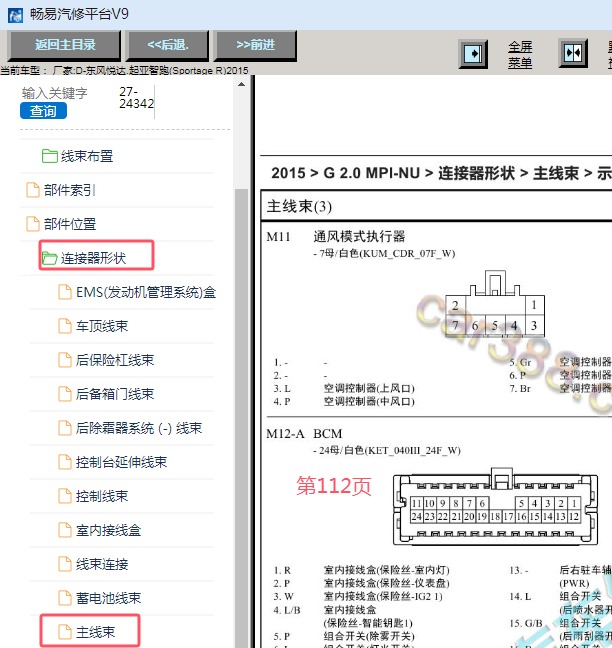Click the open folder icon of 连接器形状
This screenshot has width=612, height=648.
coord(50,258)
